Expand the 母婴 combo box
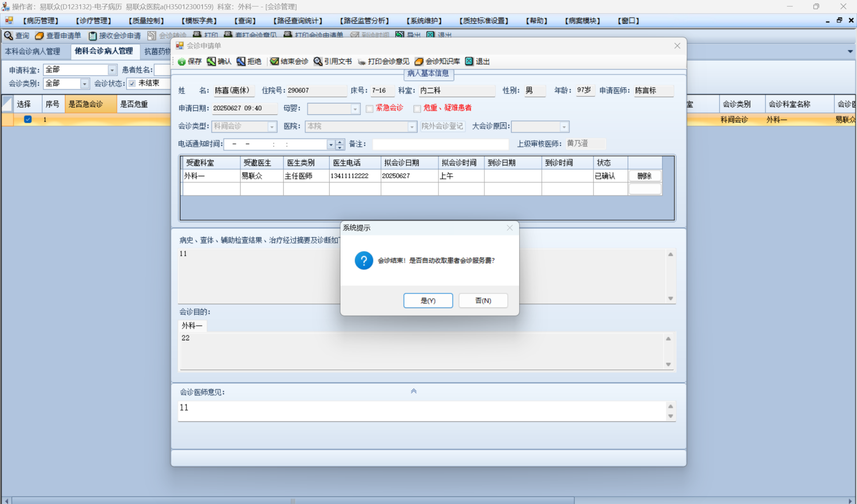This screenshot has width=857, height=504. 355,109
